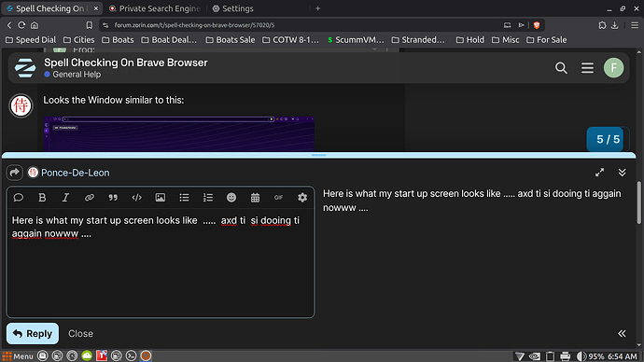Click the reply-type arrow button beside Ponce-De-Leon
Image resolution: width=644 pixels, height=362 pixels.
coord(14,173)
